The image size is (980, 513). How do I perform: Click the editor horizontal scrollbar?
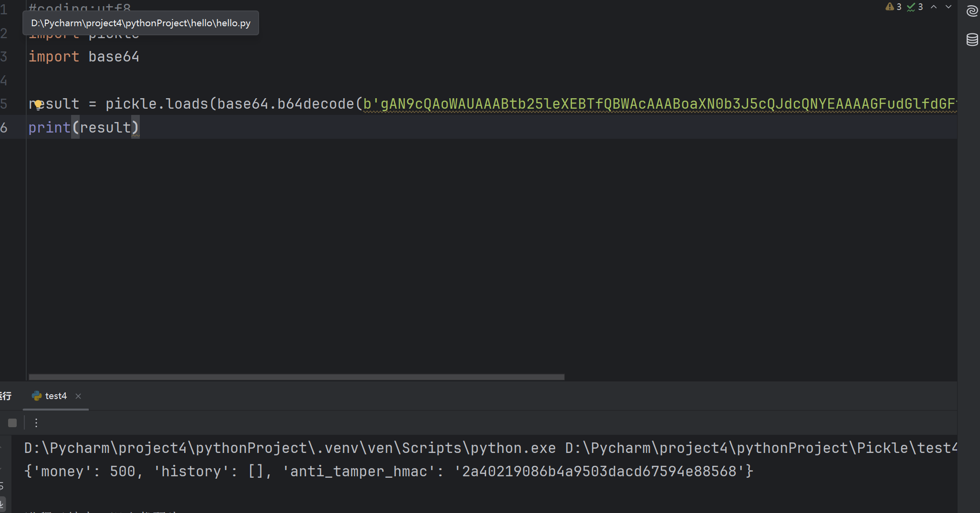coord(296,377)
